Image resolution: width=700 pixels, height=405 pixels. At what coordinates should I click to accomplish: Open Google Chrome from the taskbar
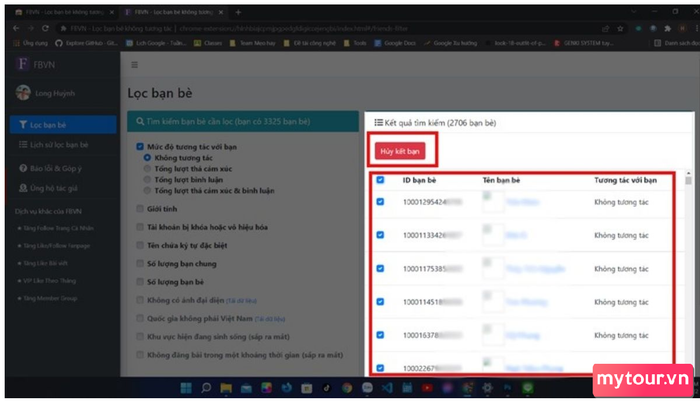coord(347,388)
